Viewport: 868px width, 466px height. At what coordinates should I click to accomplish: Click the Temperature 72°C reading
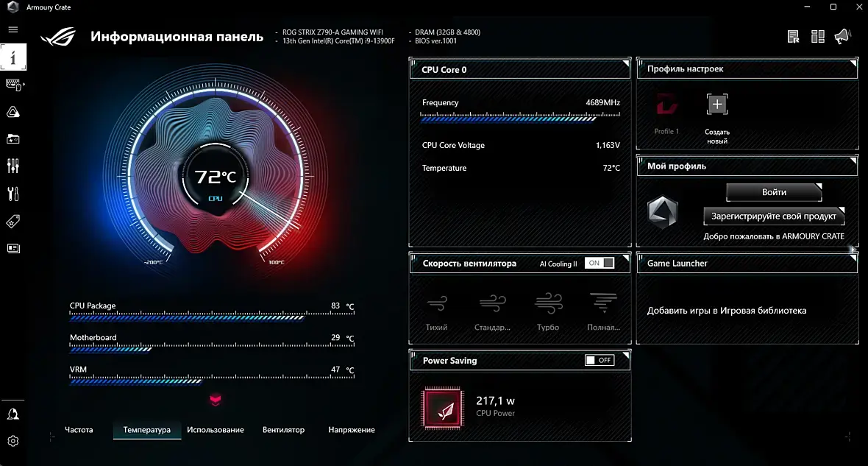click(x=611, y=168)
